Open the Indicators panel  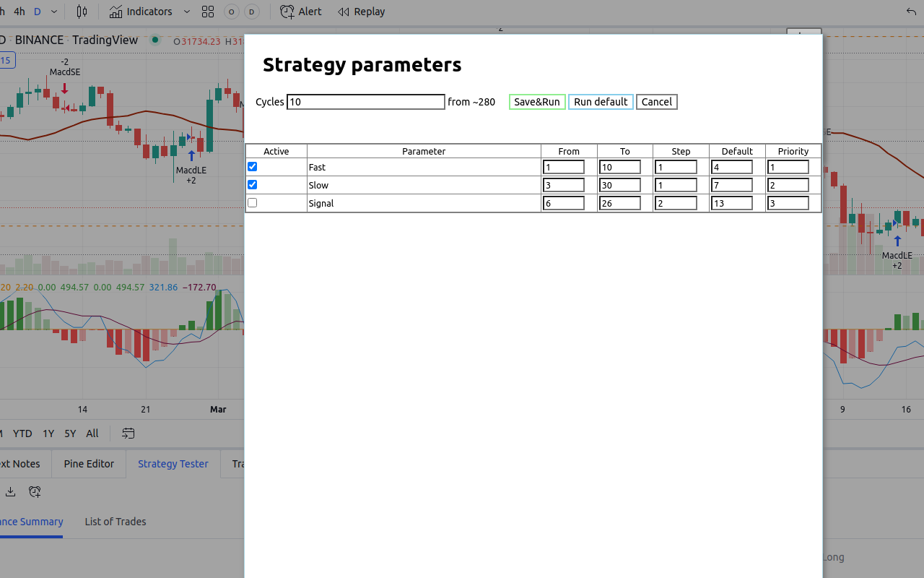coord(141,11)
